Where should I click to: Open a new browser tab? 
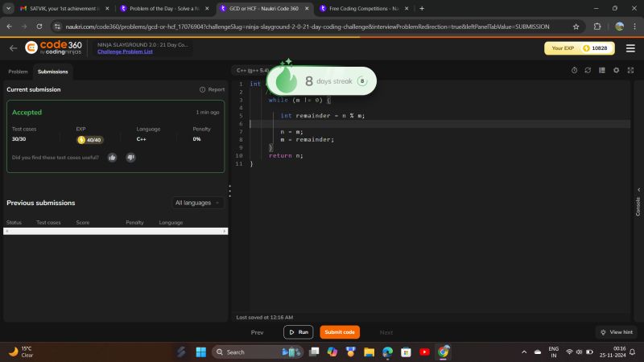pyautogui.click(x=422, y=8)
